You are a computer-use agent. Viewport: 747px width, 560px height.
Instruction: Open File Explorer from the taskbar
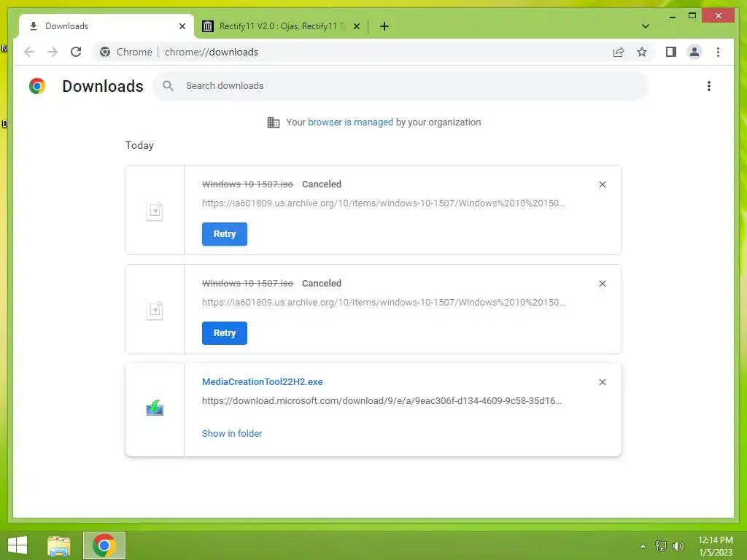(59, 545)
